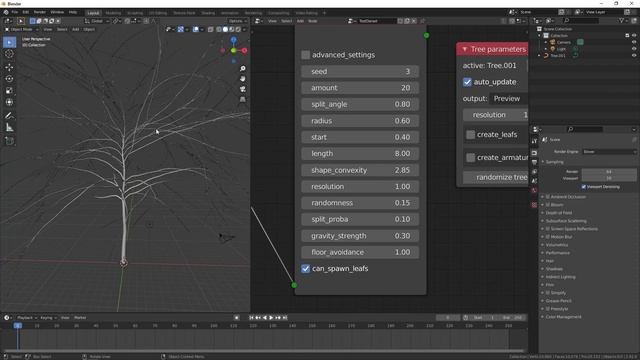Click the viewport zoom magnifier icon

[x=243, y=69]
